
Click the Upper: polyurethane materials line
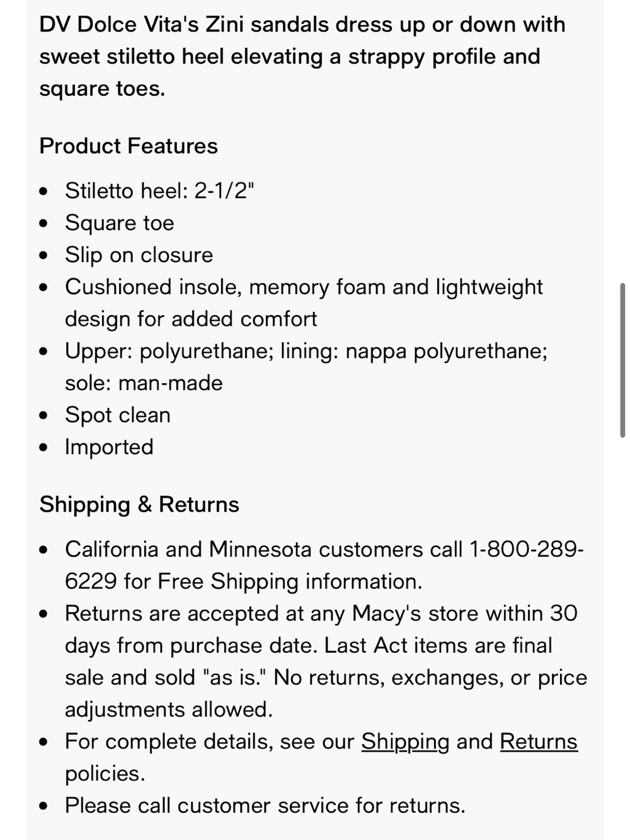pyautogui.click(x=306, y=367)
